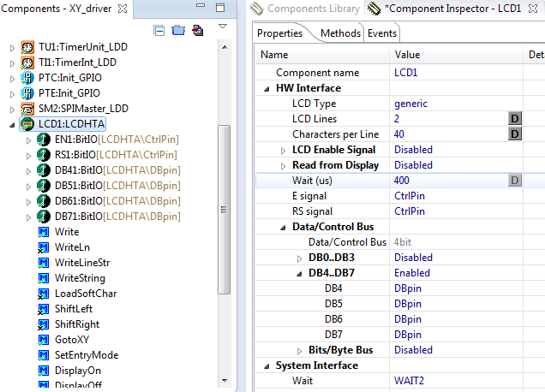Expand the Bits/Byte Bus property
The height and width of the screenshot is (392, 545).
299,351
